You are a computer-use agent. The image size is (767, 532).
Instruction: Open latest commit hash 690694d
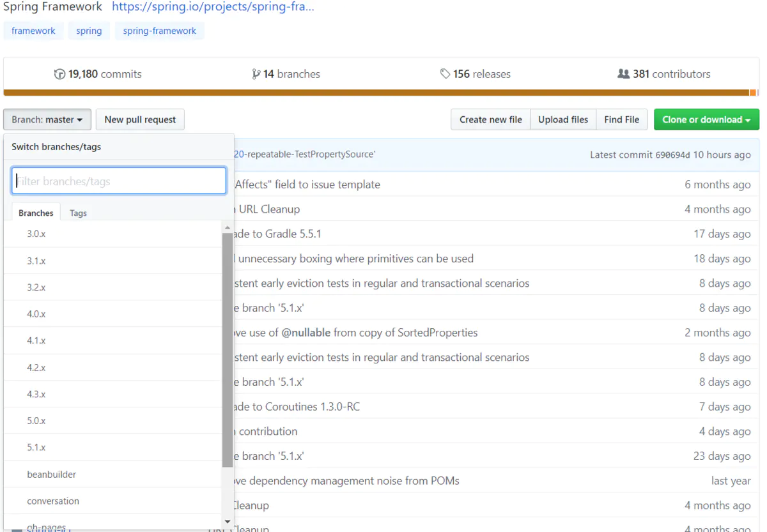click(x=672, y=155)
